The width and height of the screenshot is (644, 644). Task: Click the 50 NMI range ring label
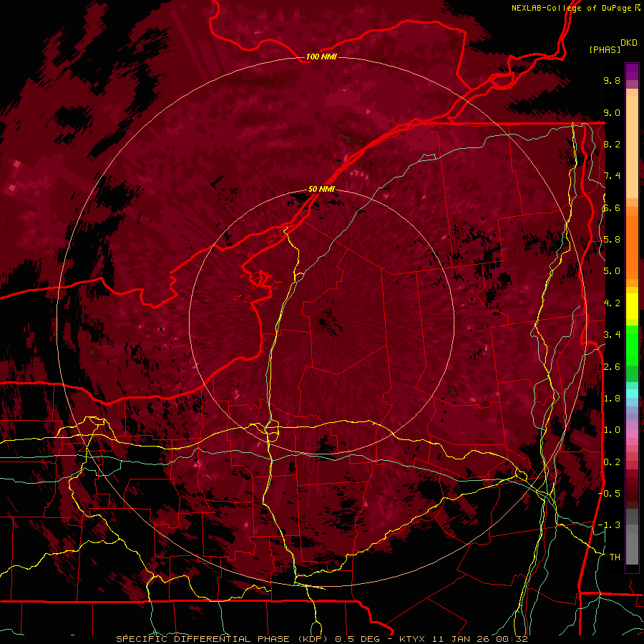tap(321, 190)
